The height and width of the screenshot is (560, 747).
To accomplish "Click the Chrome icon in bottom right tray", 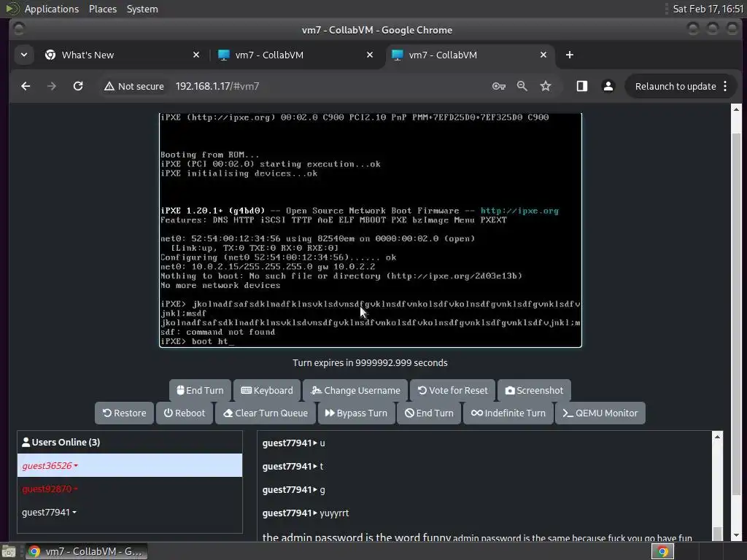I will click(662, 551).
